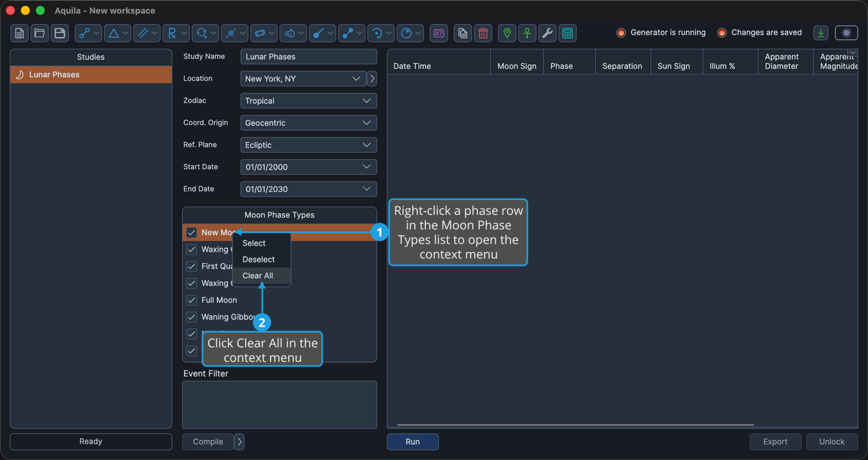Uncheck the Waning Gibbous checkbox

tap(192, 317)
